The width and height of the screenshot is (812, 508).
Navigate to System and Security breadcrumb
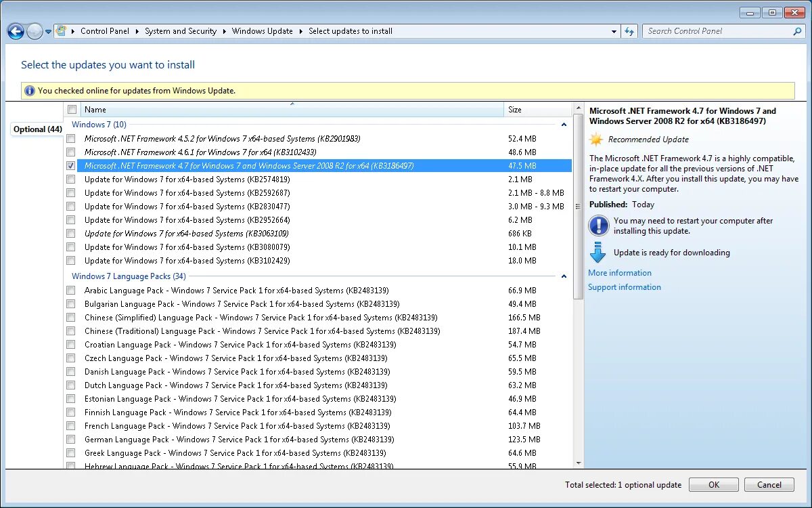[x=181, y=31]
